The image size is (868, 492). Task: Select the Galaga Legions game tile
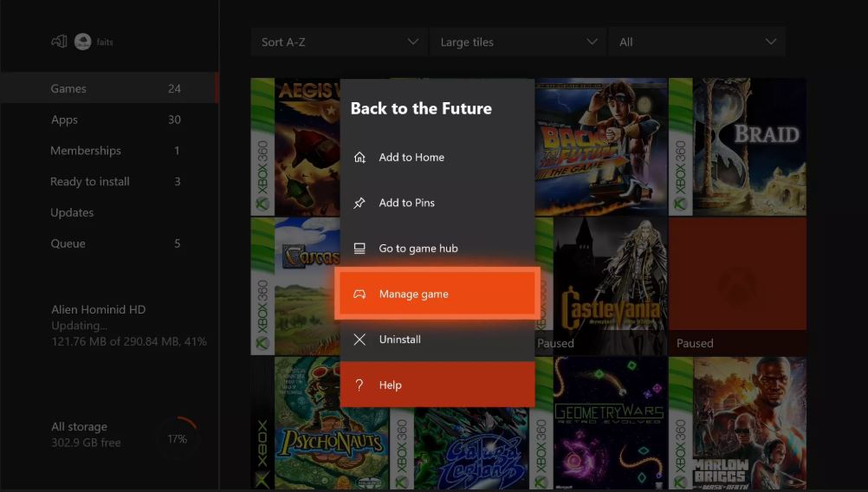[459, 449]
